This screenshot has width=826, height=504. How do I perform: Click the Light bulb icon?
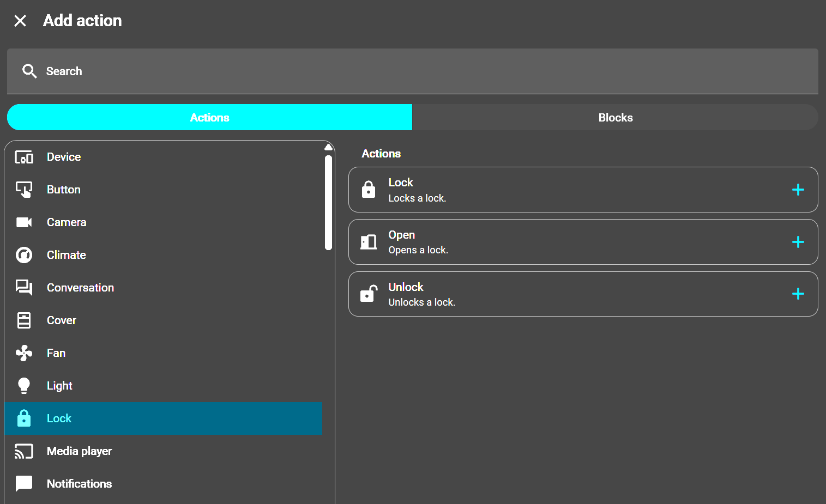click(24, 386)
